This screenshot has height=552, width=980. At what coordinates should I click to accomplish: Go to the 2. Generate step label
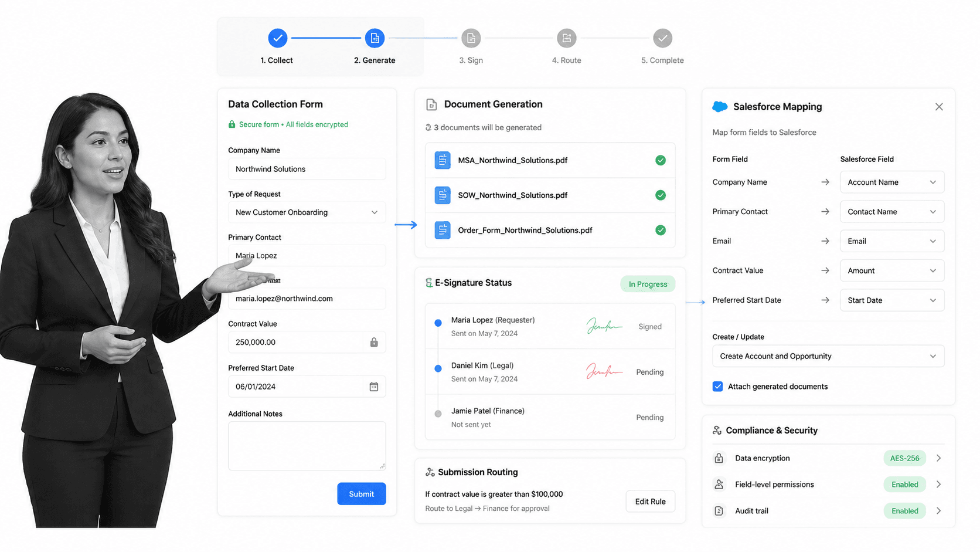click(375, 60)
